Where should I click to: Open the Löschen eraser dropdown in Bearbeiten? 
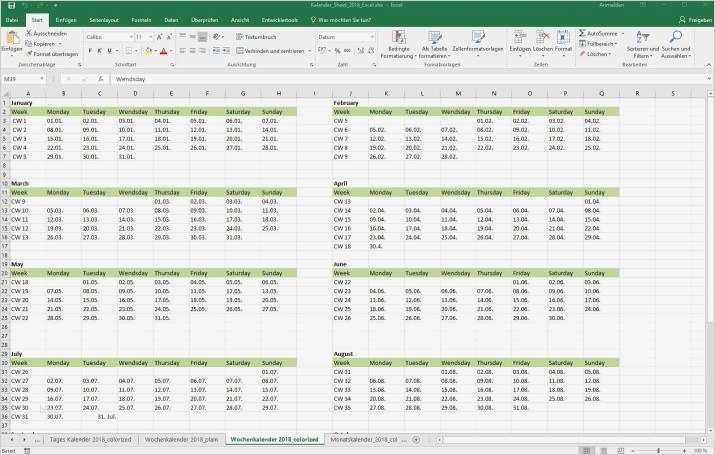595,54
